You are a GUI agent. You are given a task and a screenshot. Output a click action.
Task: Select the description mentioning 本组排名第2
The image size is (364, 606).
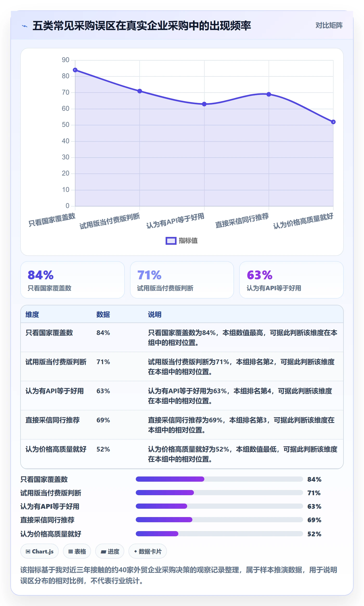click(x=241, y=367)
